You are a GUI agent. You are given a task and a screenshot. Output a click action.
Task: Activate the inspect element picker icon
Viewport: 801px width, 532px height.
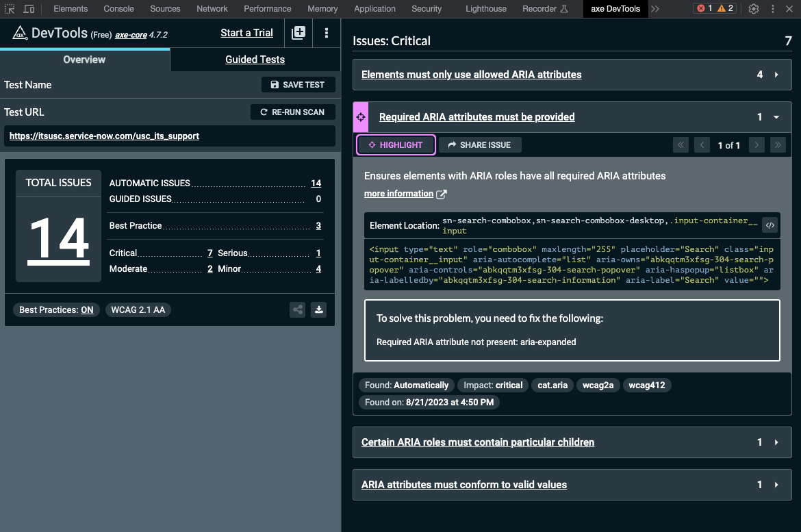point(10,9)
